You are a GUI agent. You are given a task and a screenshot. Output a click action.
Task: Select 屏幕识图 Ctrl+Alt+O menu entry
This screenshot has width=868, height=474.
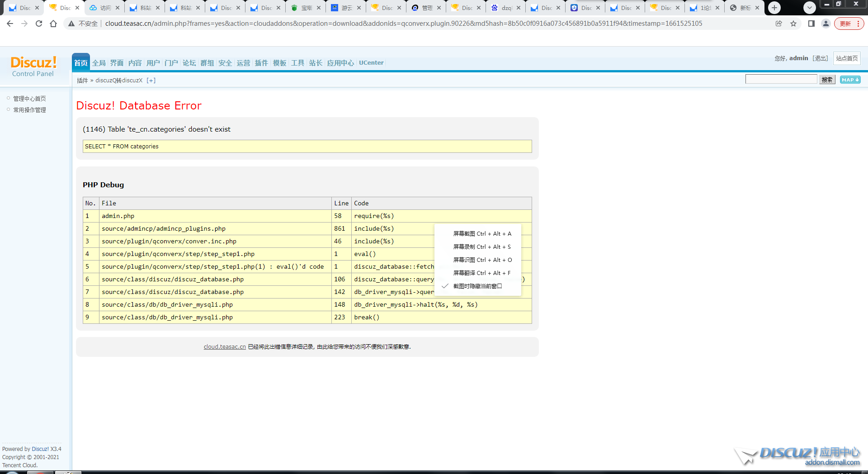(x=478, y=260)
